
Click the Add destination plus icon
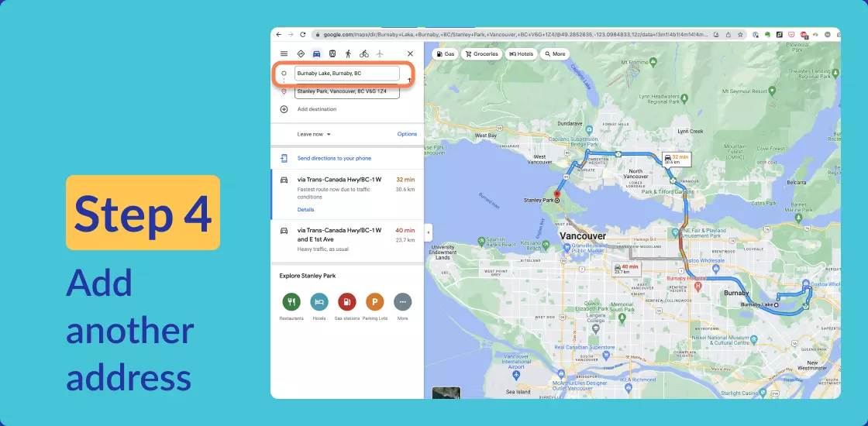[284, 109]
